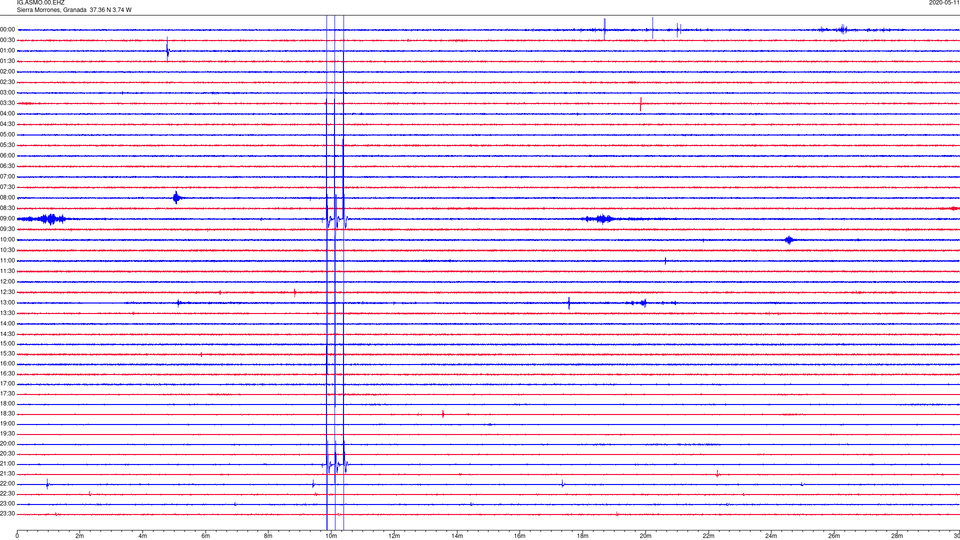Click the 28m tick label on time axis
960x540 pixels.
click(x=897, y=536)
